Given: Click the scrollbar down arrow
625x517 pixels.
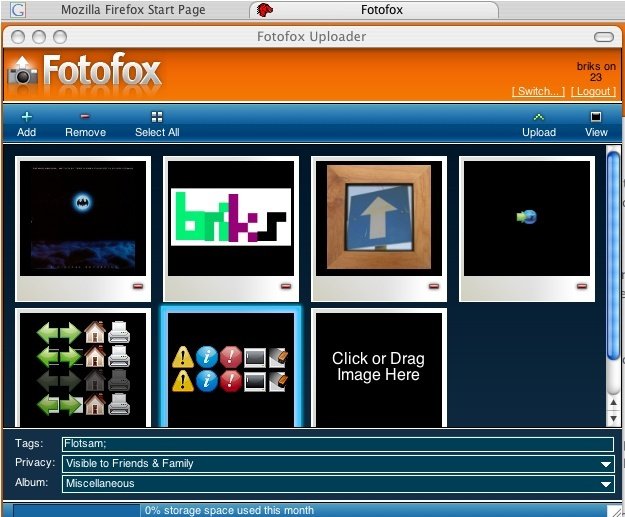Looking at the screenshot, I should [614, 418].
